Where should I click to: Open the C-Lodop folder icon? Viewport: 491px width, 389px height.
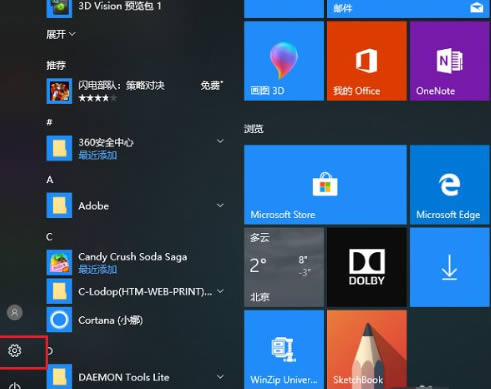(59, 291)
